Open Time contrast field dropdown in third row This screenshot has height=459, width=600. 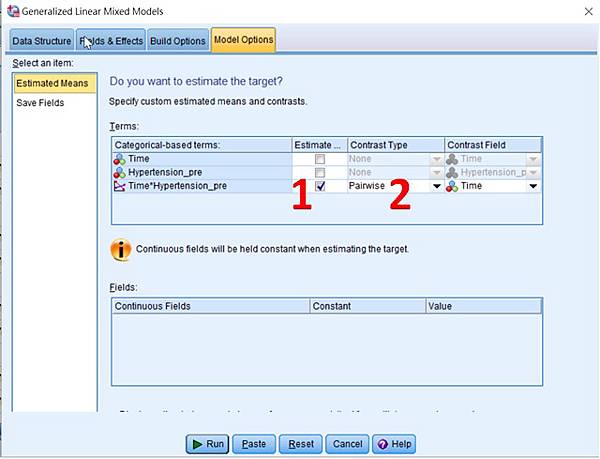click(x=533, y=186)
